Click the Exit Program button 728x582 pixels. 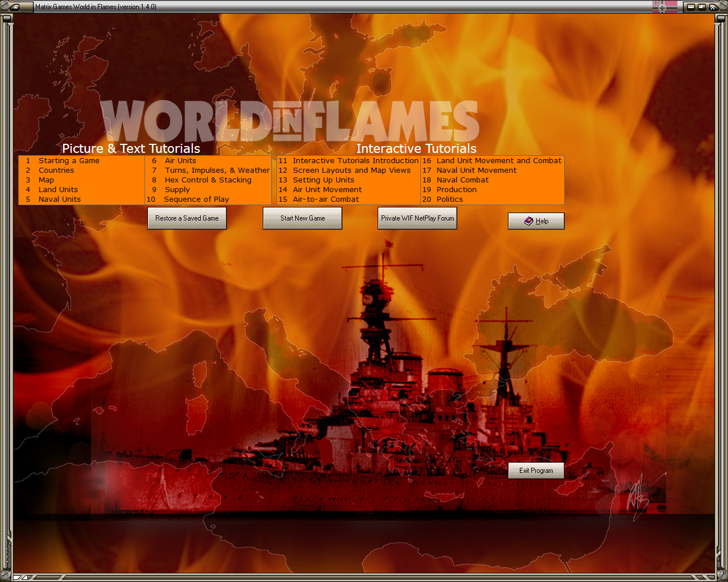click(536, 471)
